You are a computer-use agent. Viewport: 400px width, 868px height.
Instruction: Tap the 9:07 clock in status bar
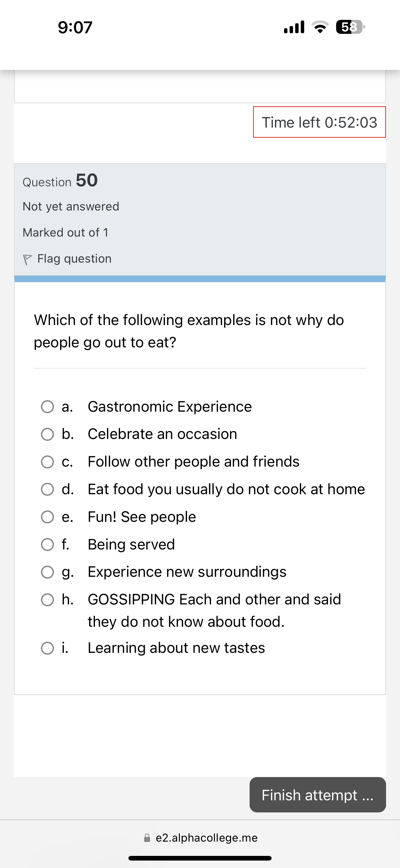point(75,27)
